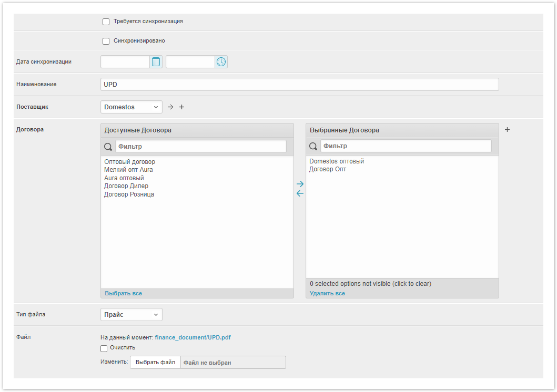557x392 pixels.
Task: Open the clock time picker icon
Action: pos(221,62)
